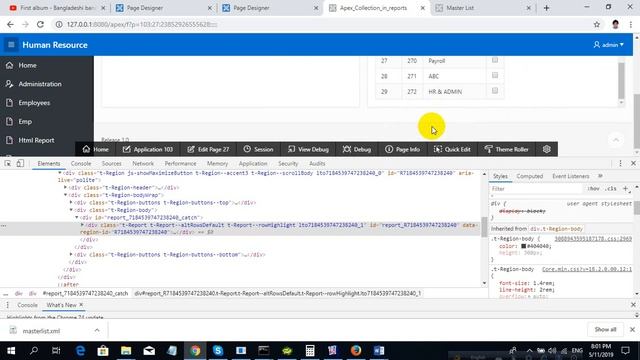Open a new browser tab
Screen dimensions: 640x360
coord(547,8)
